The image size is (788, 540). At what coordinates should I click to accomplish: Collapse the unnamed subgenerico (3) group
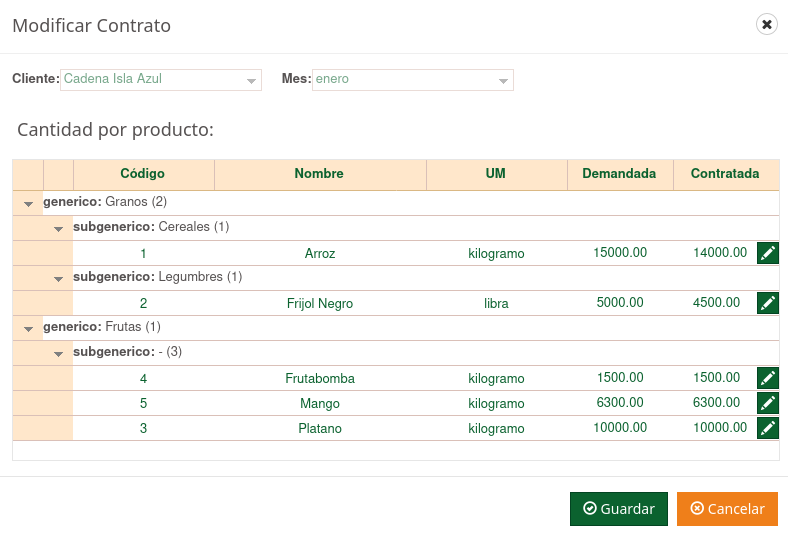[x=59, y=353]
